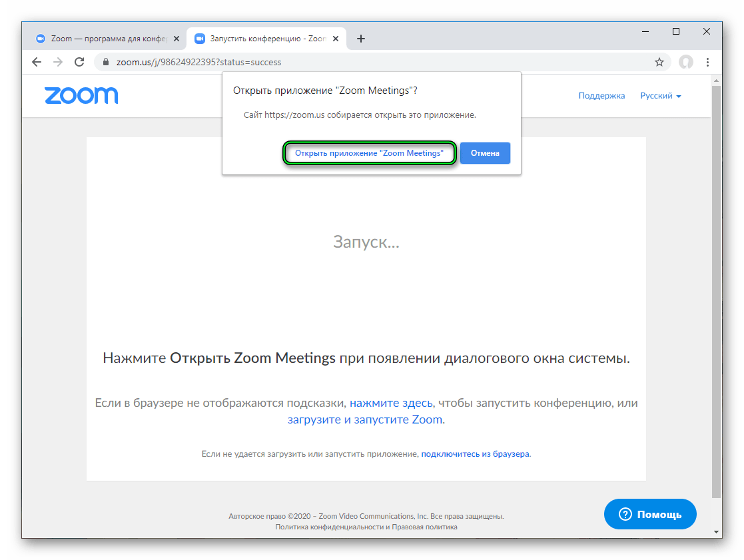Select the 'Запустить конференцию - Zoom' tab

[x=267, y=39]
